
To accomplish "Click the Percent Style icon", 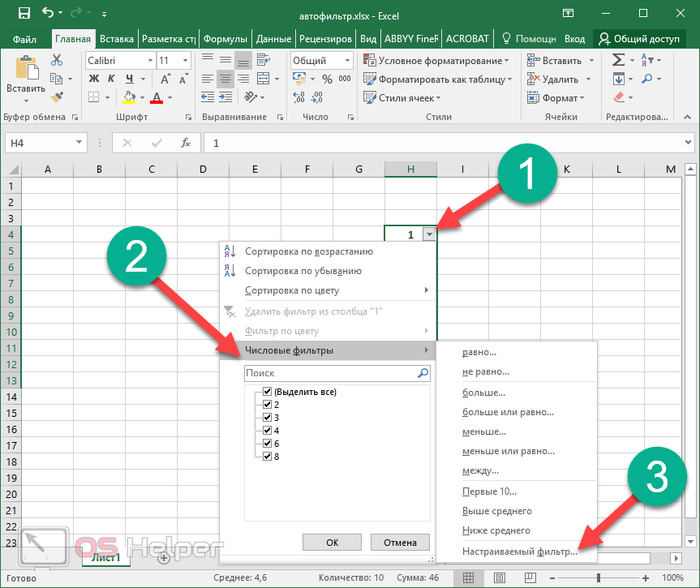I will (x=327, y=79).
